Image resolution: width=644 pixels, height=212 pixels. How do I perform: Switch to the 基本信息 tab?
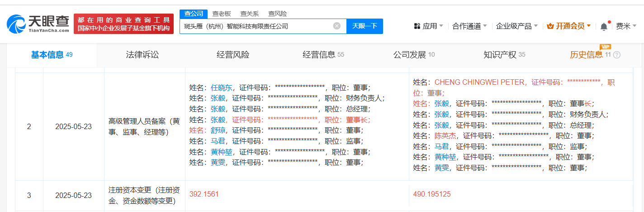pyautogui.click(x=52, y=55)
